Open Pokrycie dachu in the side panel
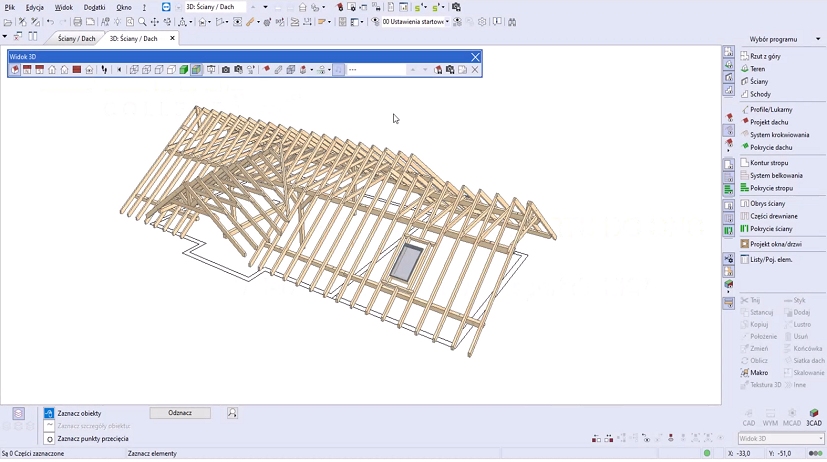Screen dimensions: 827x462 770,147
